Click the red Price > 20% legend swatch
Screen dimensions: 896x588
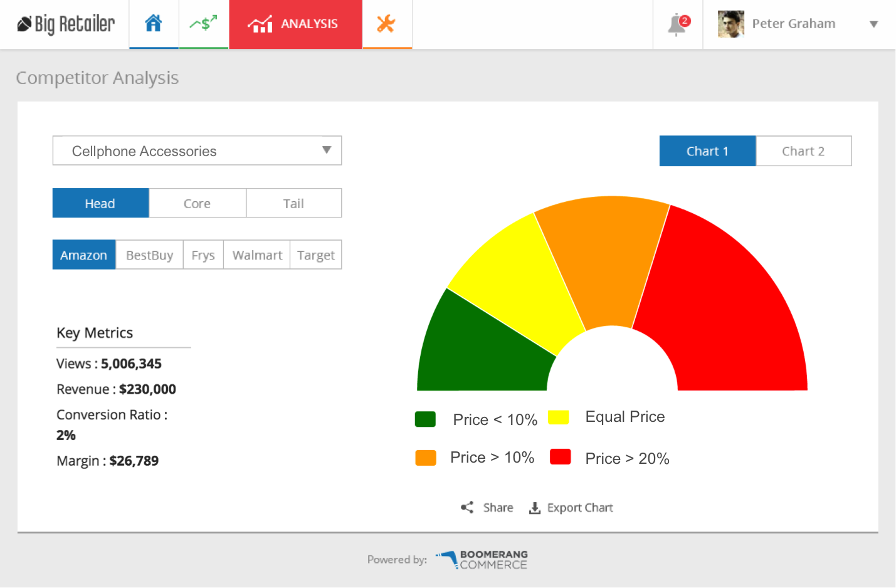coord(560,457)
